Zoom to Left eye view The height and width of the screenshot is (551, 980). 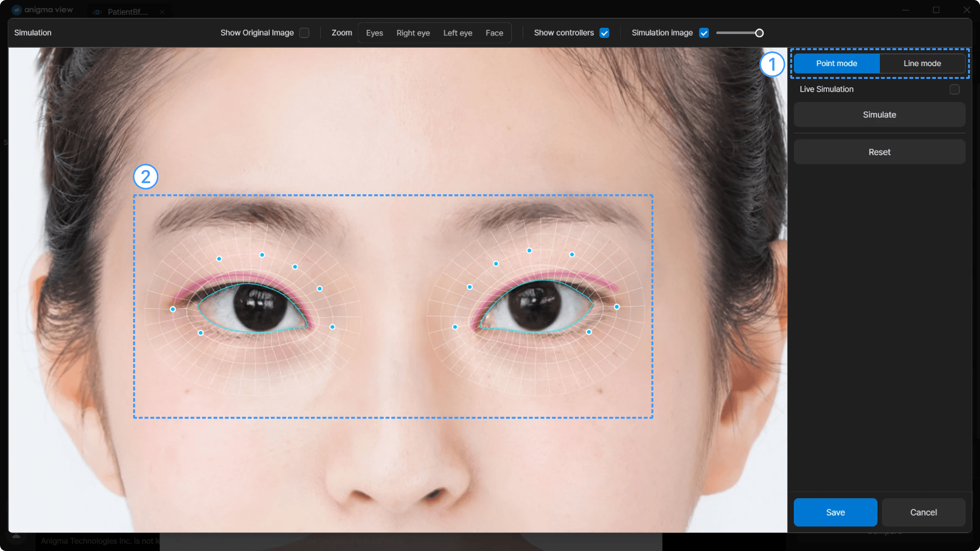point(458,33)
